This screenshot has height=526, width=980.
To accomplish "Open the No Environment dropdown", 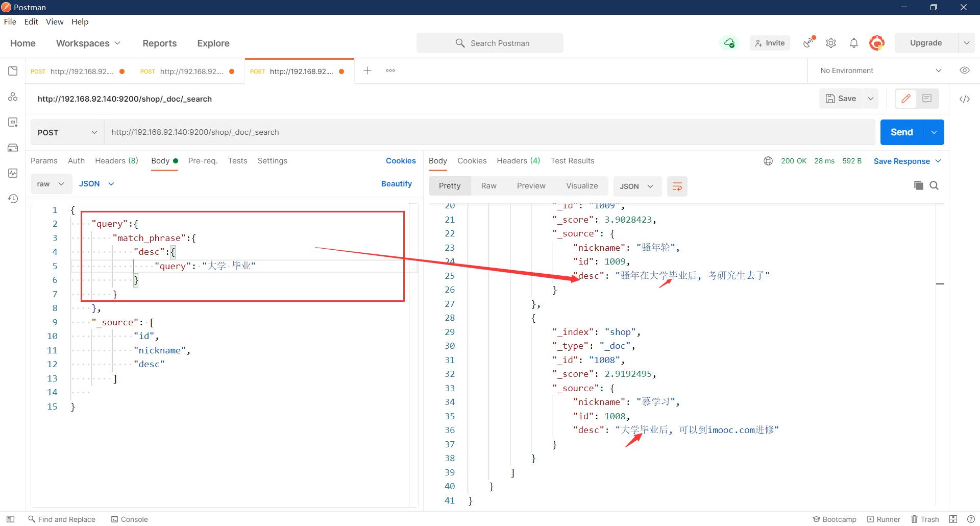I will pyautogui.click(x=880, y=70).
